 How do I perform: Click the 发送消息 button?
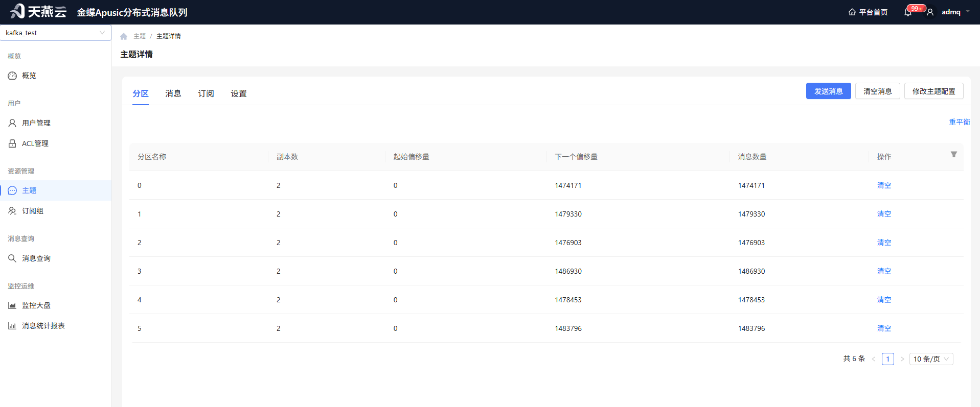[828, 91]
